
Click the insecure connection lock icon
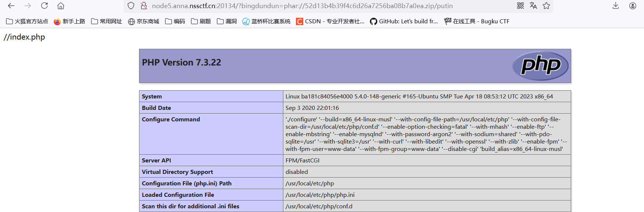pyautogui.click(x=144, y=6)
